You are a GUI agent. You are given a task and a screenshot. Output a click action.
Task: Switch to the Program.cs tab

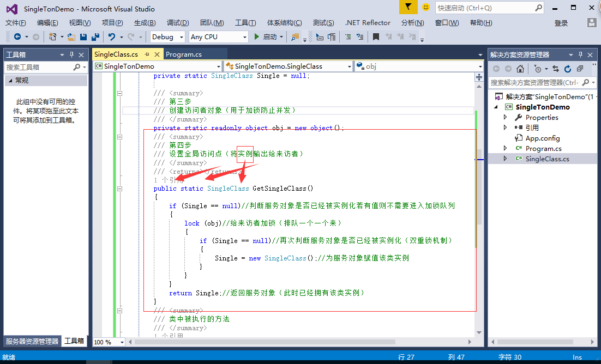coord(184,54)
